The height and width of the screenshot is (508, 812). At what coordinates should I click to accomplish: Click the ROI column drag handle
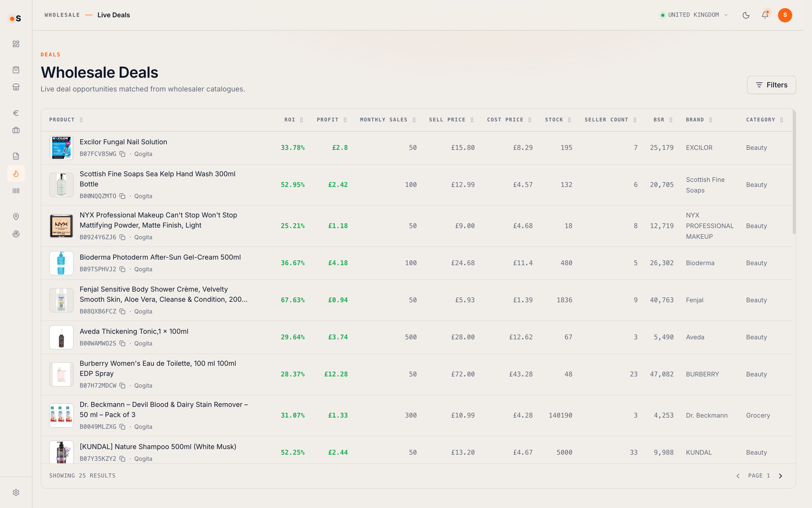302,120
